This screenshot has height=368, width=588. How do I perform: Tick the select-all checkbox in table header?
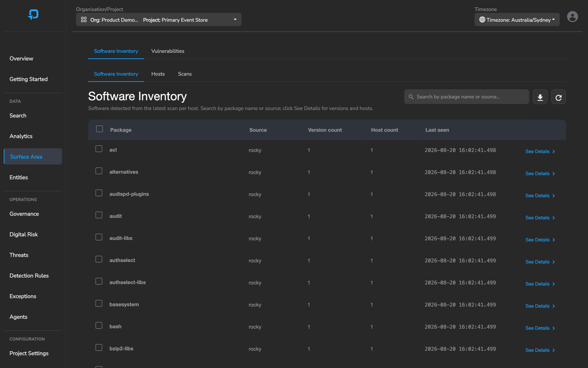coord(100,129)
